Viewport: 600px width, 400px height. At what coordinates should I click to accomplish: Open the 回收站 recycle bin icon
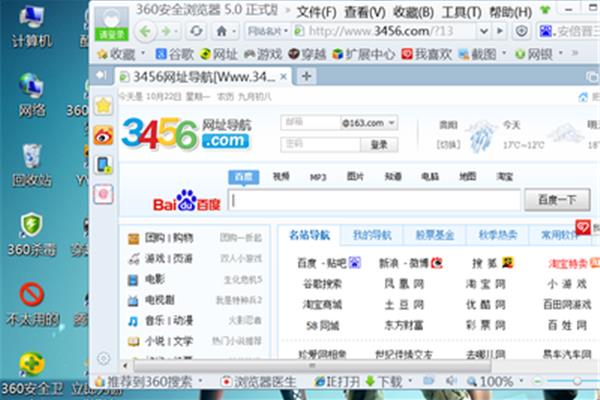click(32, 165)
